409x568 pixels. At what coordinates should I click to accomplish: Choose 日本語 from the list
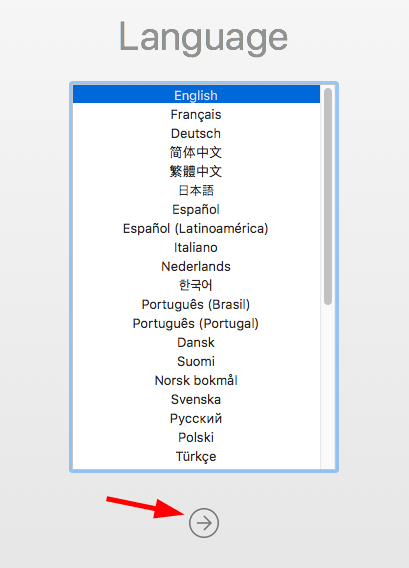[196, 190]
